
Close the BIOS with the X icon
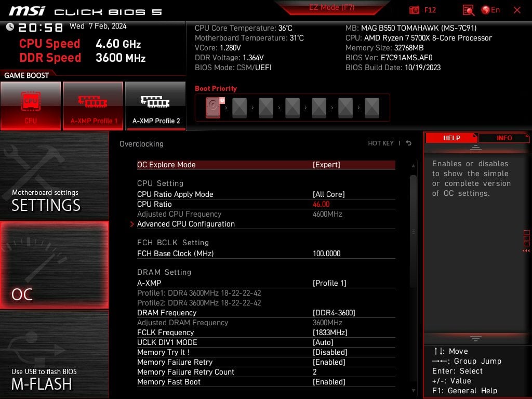pyautogui.click(x=517, y=10)
